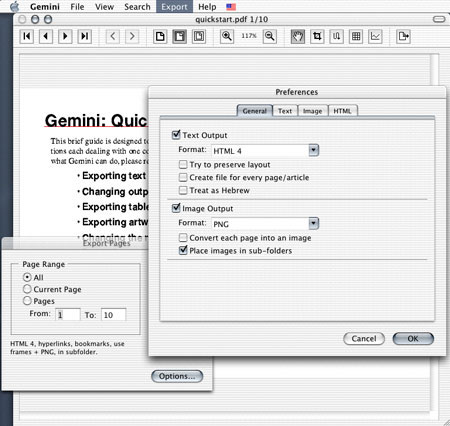
Task: Select the Crop tool
Action: coord(317,36)
